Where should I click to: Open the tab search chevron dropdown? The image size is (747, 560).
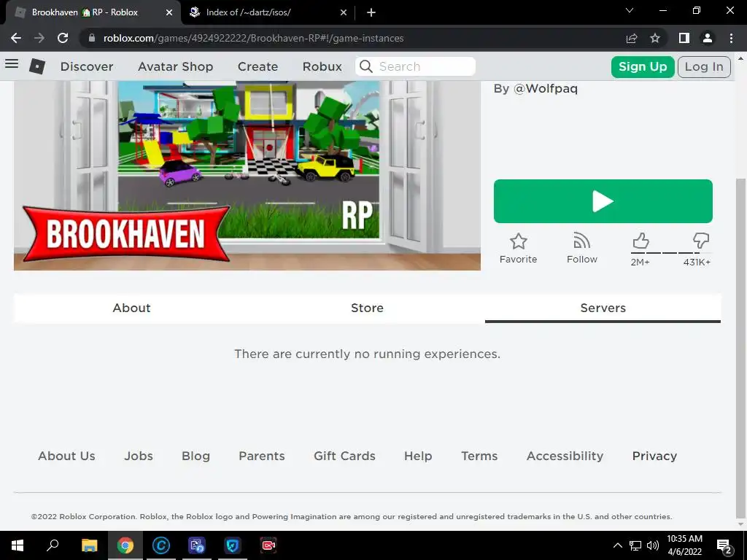click(630, 10)
